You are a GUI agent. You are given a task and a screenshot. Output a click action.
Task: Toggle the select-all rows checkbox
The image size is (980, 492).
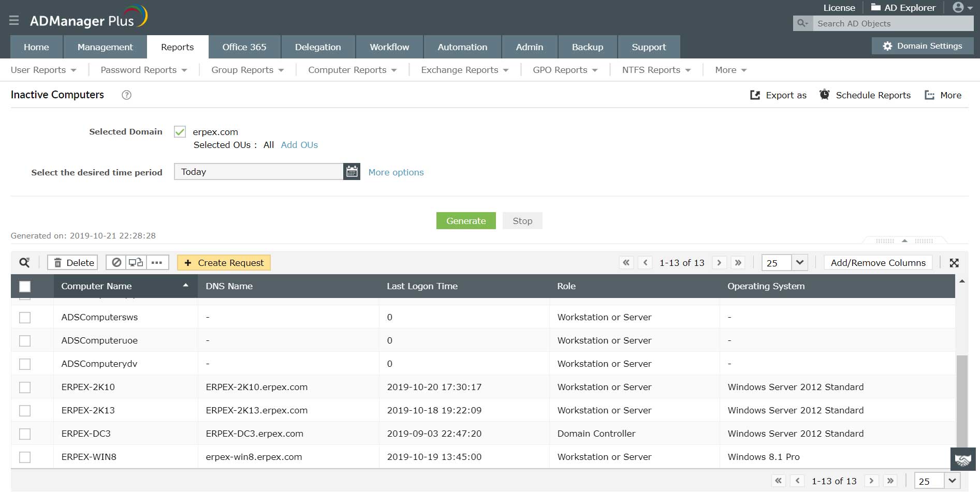[25, 286]
